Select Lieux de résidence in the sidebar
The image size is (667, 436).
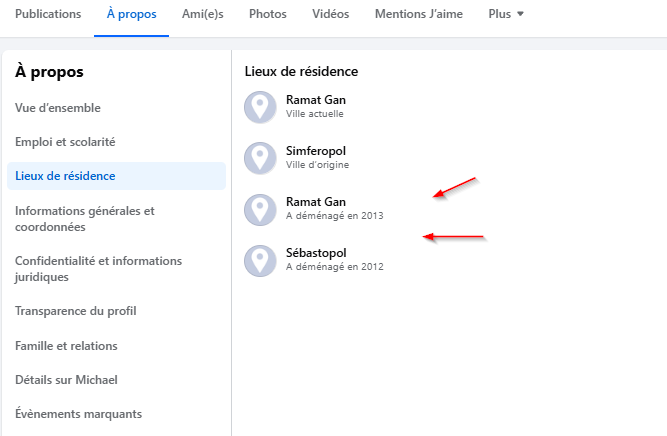pos(117,176)
